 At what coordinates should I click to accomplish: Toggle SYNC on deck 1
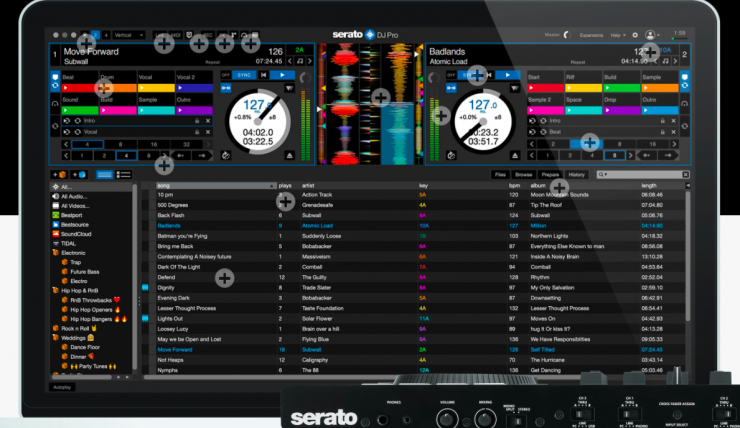[244, 75]
